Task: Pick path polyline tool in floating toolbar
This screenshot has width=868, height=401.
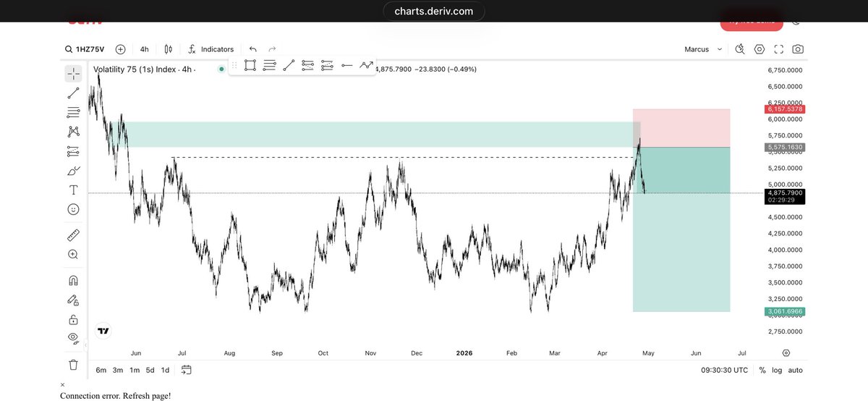Action: tap(366, 65)
